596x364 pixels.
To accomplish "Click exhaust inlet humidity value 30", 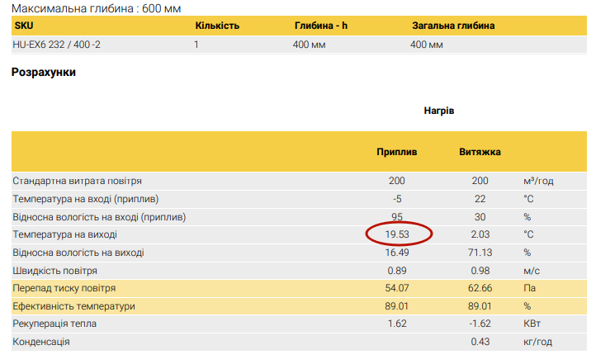I will tap(480, 217).
